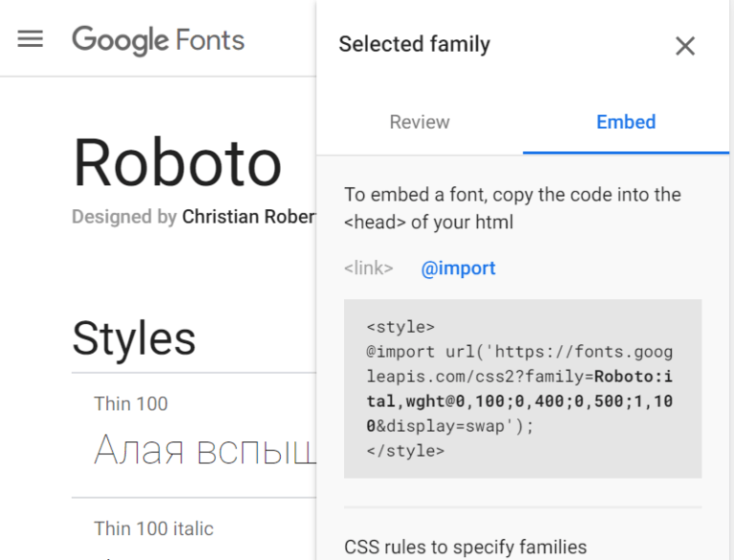This screenshot has height=560, width=734.
Task: Select the Embed tab
Action: [x=625, y=122]
